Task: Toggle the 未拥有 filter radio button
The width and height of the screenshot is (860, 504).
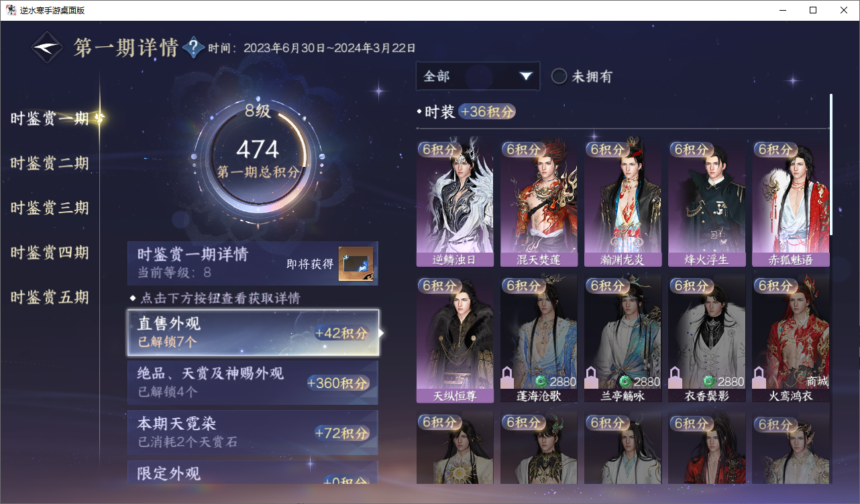Action: click(559, 76)
